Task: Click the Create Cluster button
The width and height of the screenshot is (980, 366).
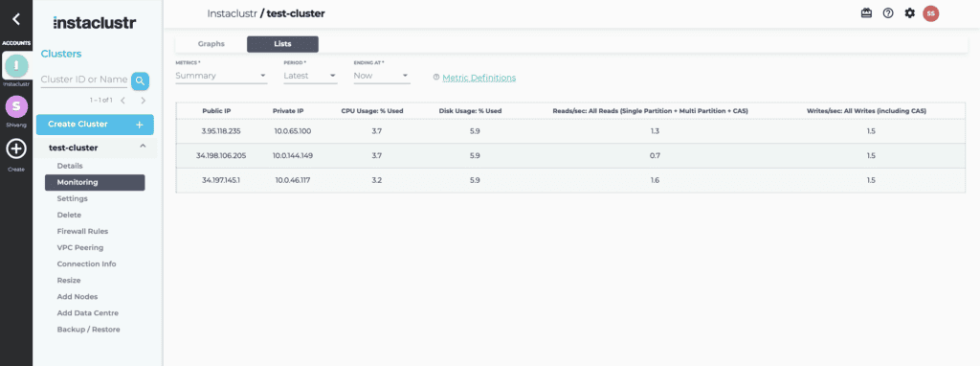Action: (95, 125)
